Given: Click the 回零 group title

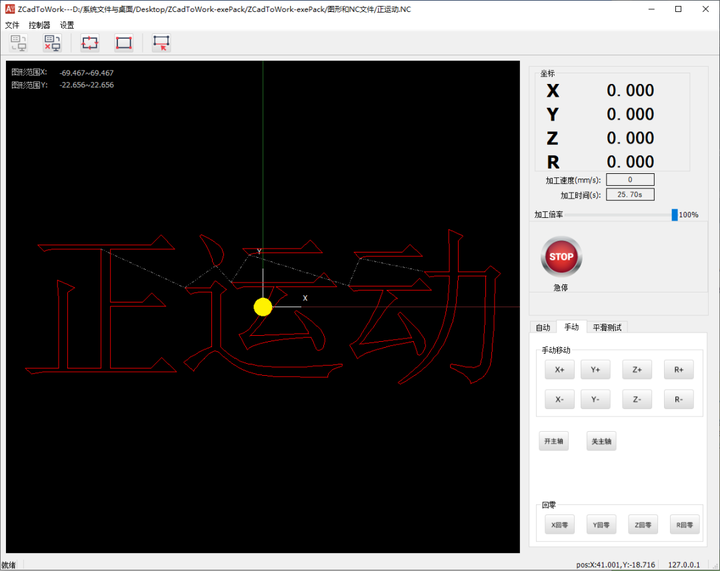Looking at the screenshot, I should pos(548,505).
